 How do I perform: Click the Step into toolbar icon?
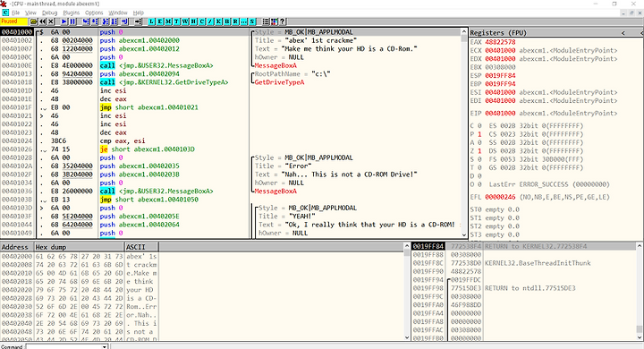[x=86, y=21]
